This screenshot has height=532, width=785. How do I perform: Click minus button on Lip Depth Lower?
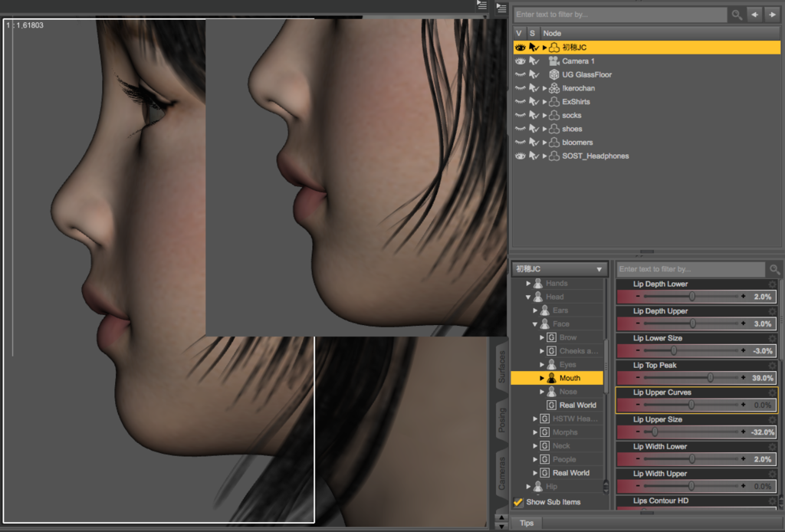click(637, 296)
